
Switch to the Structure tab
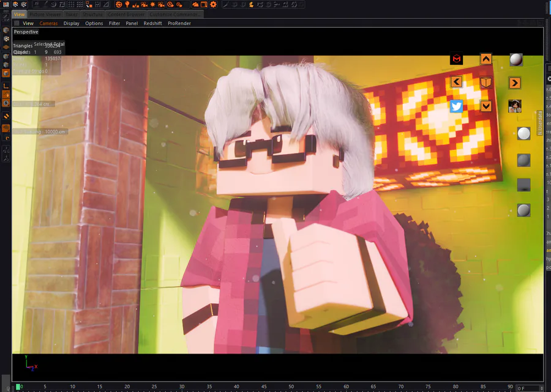(93, 15)
